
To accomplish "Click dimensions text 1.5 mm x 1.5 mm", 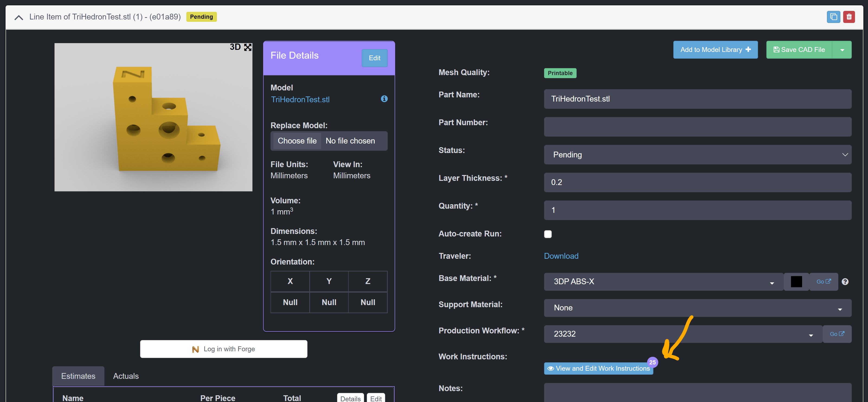I will [317, 242].
